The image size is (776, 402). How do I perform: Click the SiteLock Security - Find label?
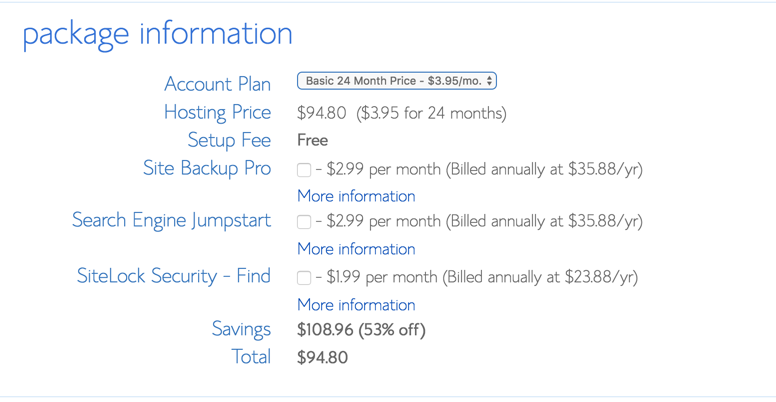tap(174, 276)
